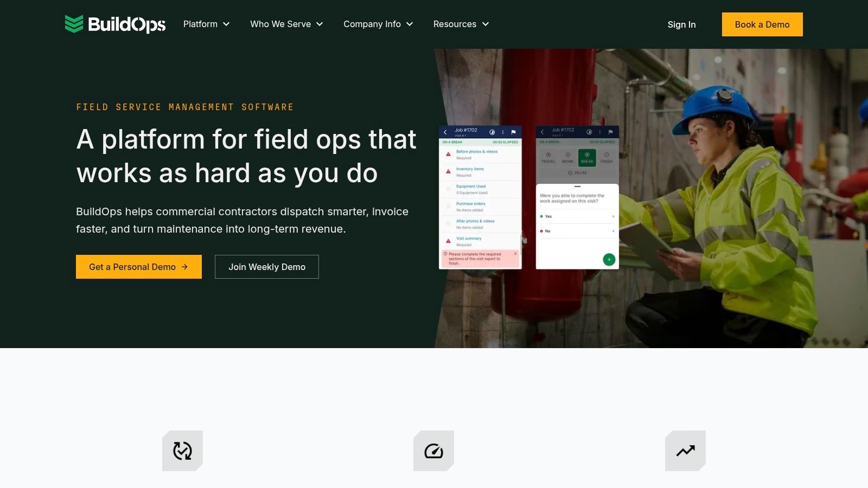868x488 pixels.
Task: Expand the Platform dropdown
Action: pos(206,24)
